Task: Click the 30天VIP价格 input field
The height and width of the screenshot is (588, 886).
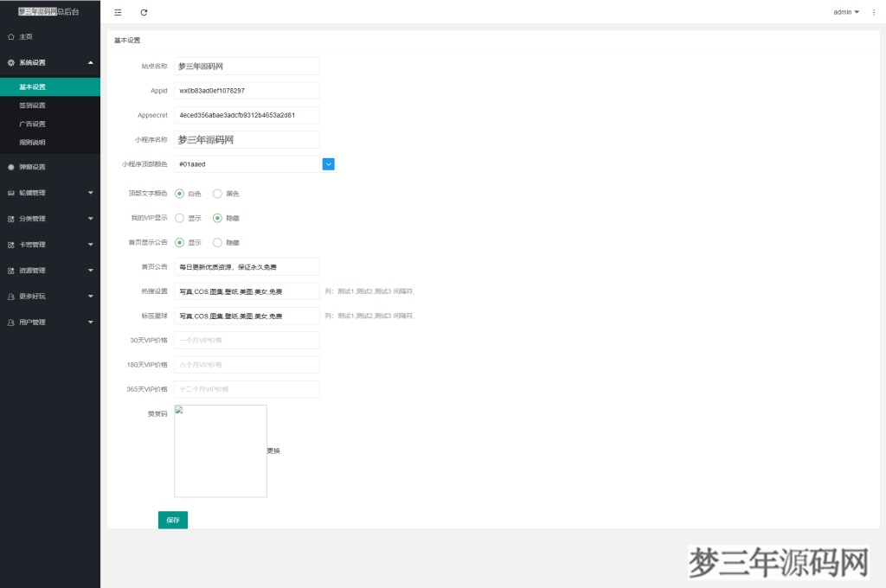Action: 247,339
